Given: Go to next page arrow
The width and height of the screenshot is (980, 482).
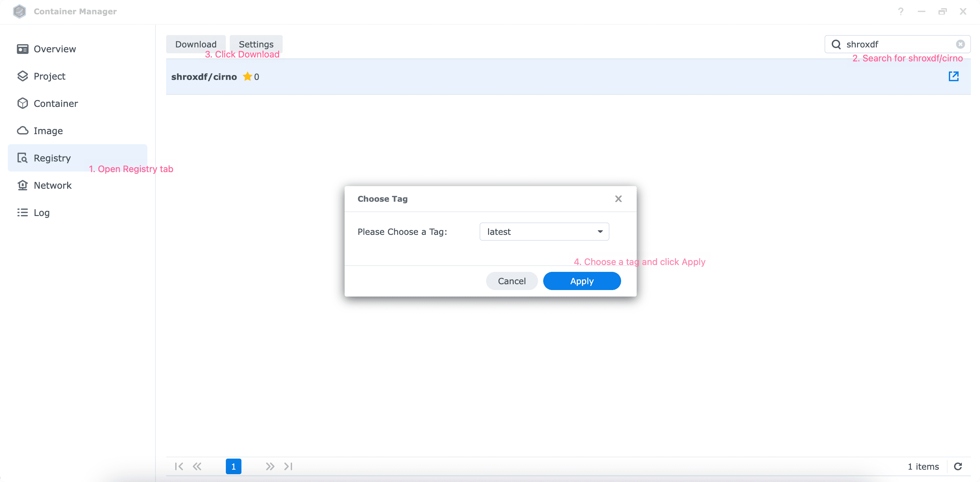Looking at the screenshot, I should point(270,466).
